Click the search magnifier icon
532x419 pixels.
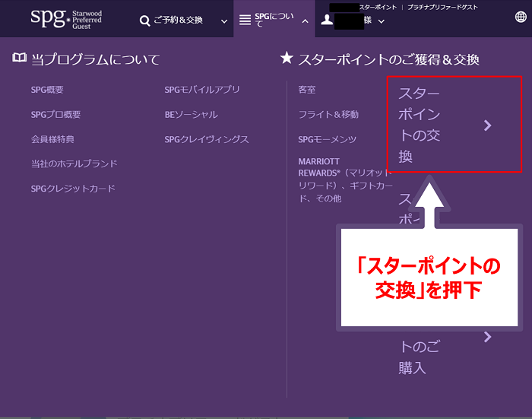click(x=145, y=21)
